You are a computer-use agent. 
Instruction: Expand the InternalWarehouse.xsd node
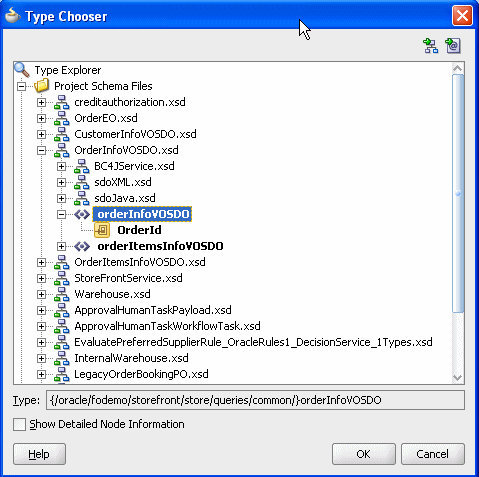(x=41, y=358)
